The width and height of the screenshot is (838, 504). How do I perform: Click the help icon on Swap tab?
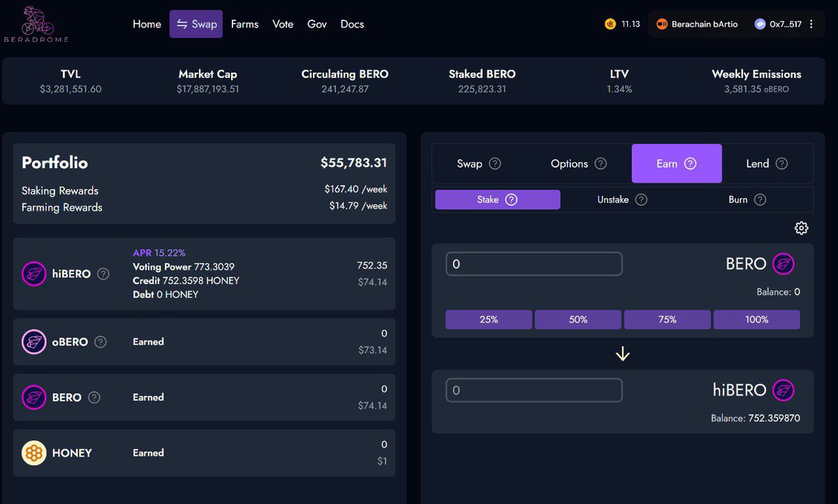(x=495, y=163)
